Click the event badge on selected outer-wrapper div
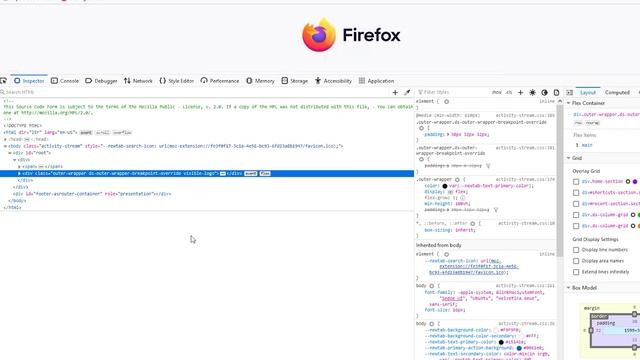 [251, 173]
